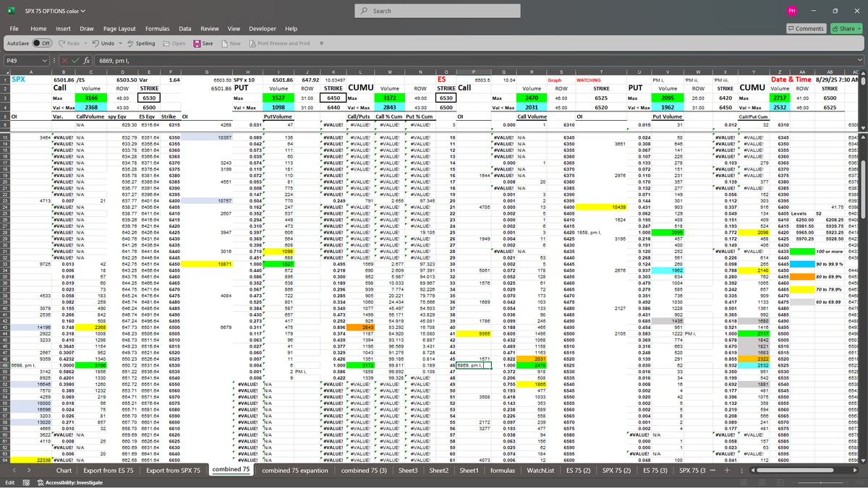
Task: Select cyan Val < Max 2368 cell
Action: (x=90, y=106)
